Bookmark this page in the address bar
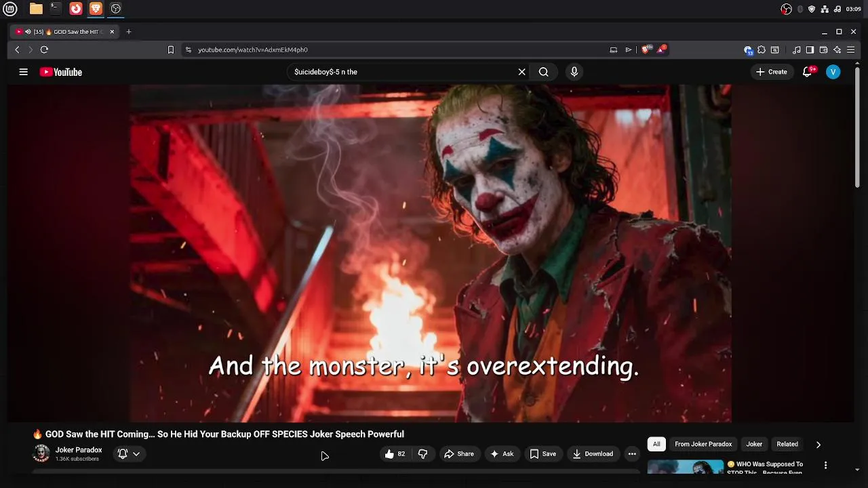This screenshot has height=488, width=868. (x=171, y=49)
